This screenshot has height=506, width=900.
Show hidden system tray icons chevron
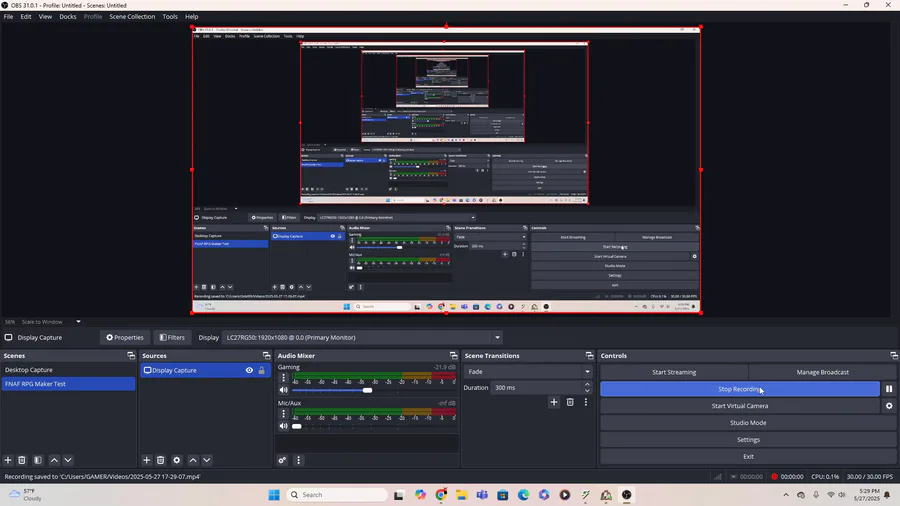786,495
